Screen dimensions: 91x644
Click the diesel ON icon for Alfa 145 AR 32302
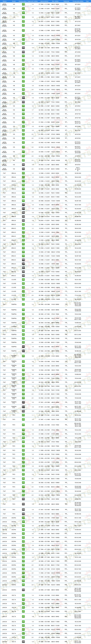click(23, 52)
